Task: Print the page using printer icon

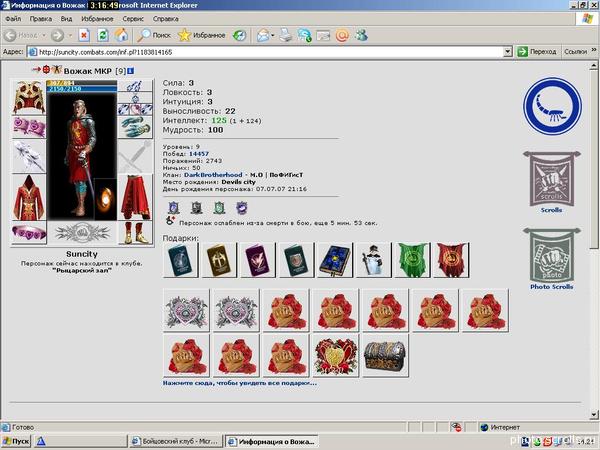Action: (285, 35)
